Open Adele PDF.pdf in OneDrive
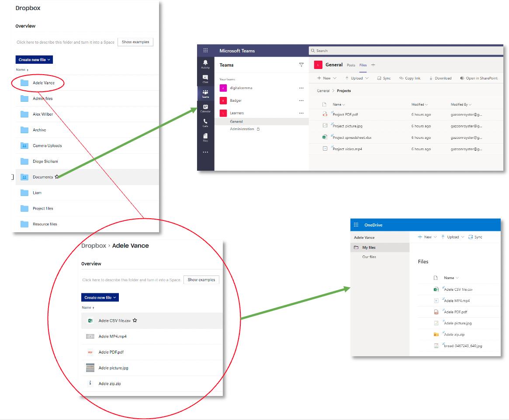 coord(455,312)
